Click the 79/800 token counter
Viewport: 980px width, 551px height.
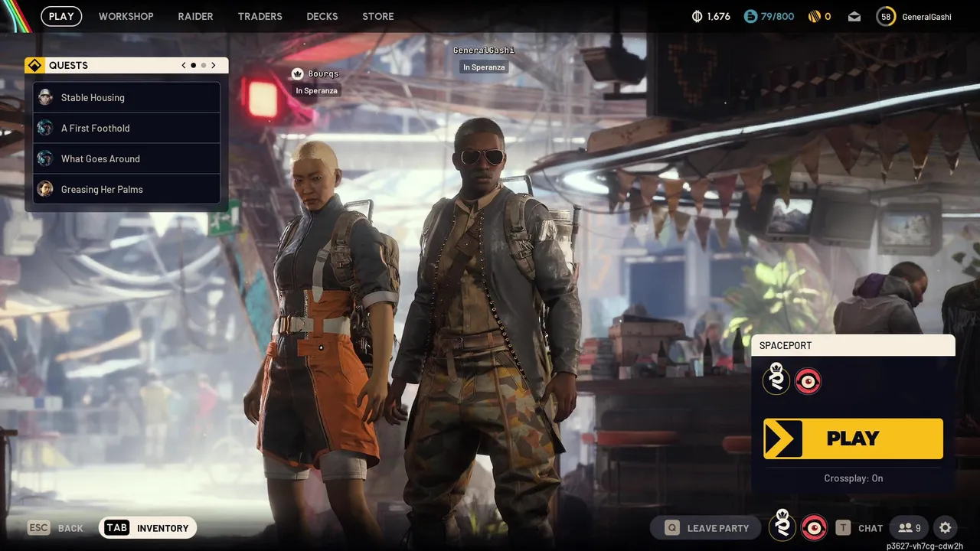[769, 16]
